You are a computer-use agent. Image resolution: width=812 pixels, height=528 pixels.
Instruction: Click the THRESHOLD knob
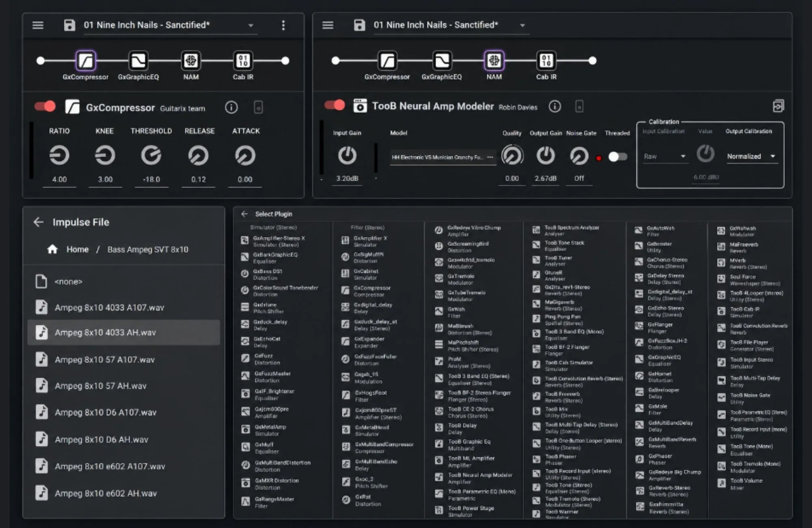click(151, 156)
